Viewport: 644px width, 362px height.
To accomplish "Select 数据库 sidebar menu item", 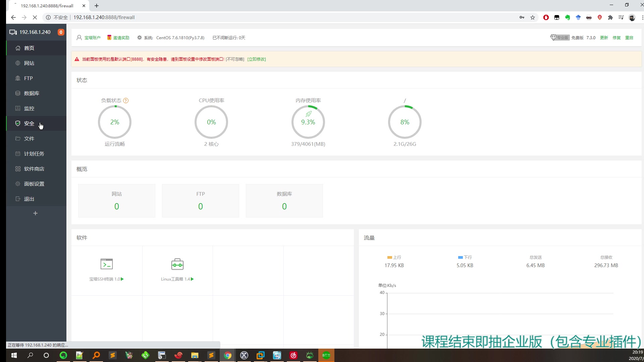I will (x=32, y=93).
